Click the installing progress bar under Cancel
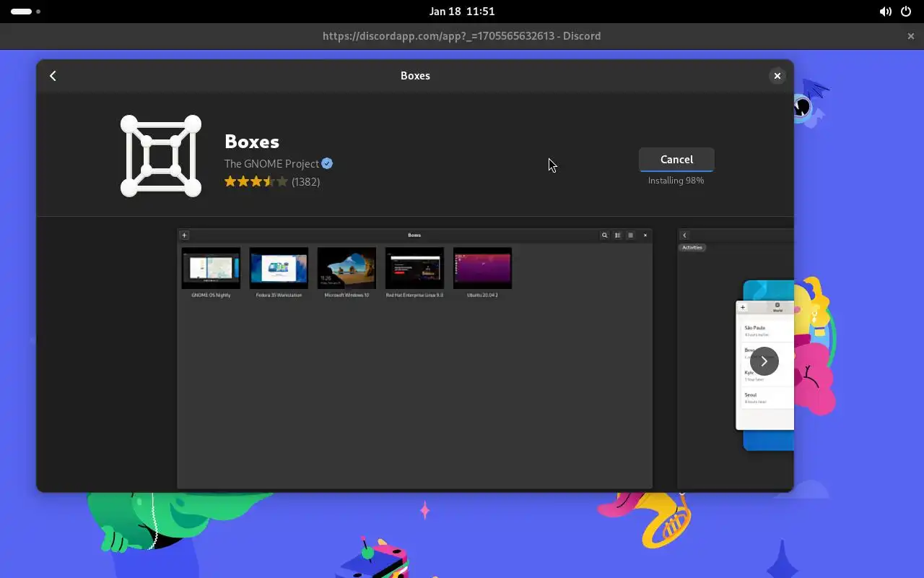 [x=676, y=171]
